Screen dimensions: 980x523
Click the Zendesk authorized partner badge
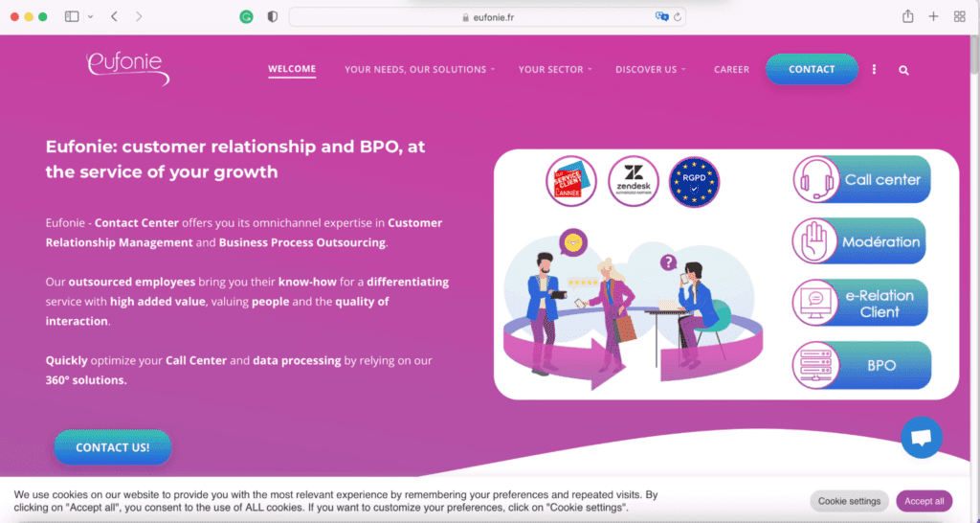click(634, 181)
